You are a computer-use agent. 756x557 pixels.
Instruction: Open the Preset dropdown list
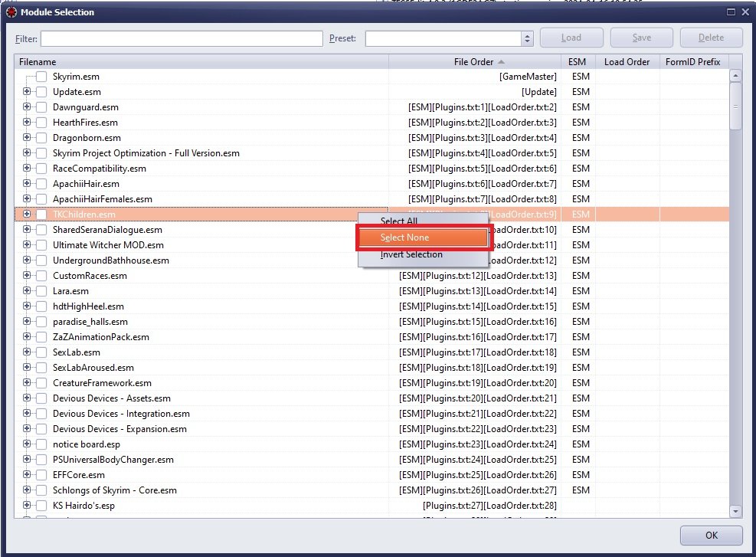527,38
